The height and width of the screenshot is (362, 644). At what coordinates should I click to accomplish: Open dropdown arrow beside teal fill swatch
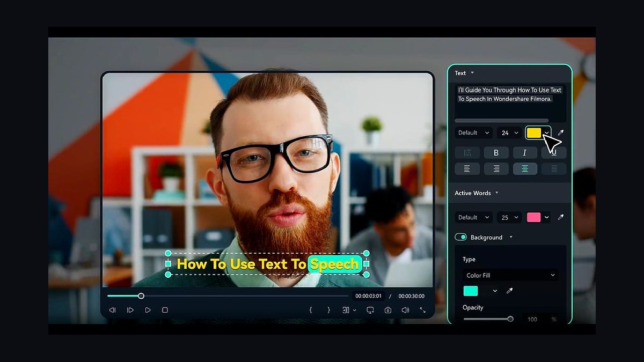[x=495, y=291]
